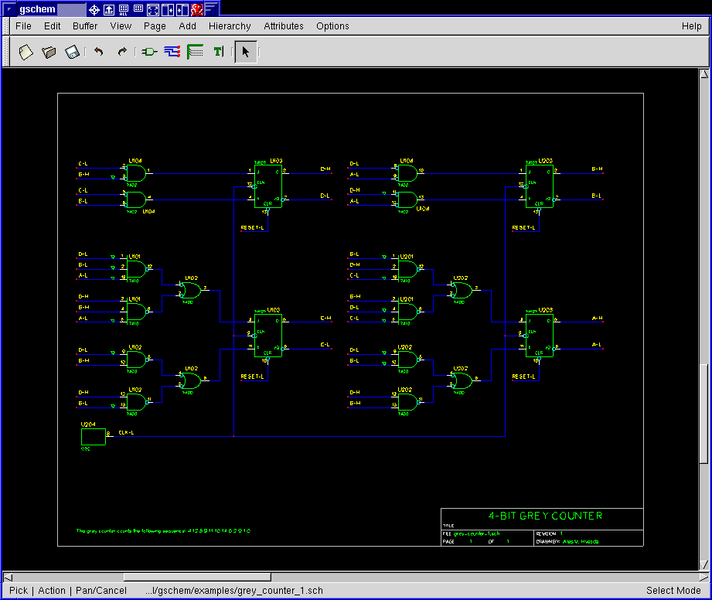This screenshot has width=712, height=600.
Task: Click the expand-arrows maximize icon in title bar
Action: click(153, 9)
